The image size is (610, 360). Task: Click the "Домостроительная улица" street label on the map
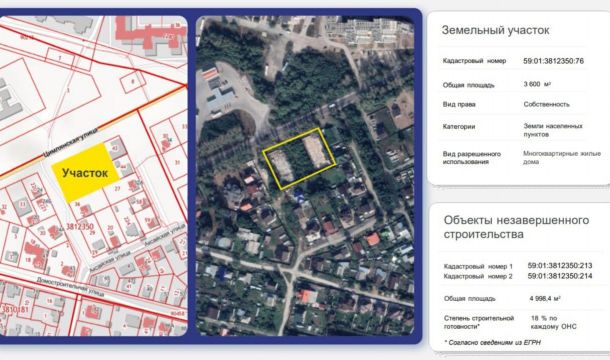(71, 287)
